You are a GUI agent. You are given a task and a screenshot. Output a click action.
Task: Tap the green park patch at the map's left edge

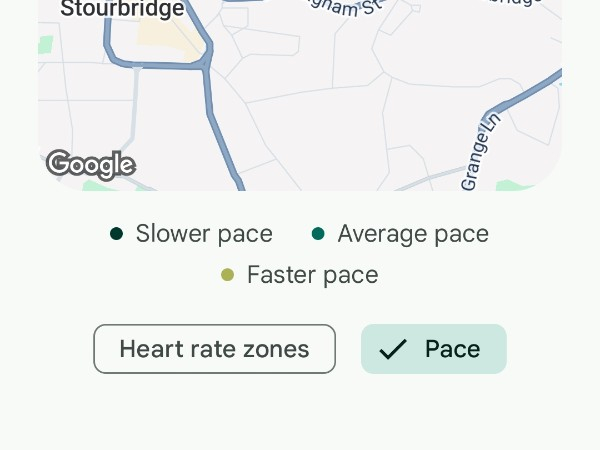coord(45,45)
